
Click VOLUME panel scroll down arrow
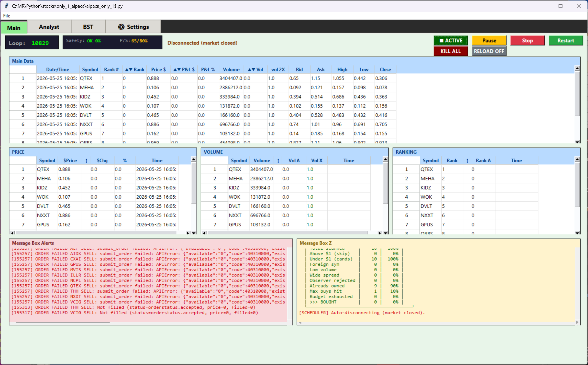click(x=385, y=233)
